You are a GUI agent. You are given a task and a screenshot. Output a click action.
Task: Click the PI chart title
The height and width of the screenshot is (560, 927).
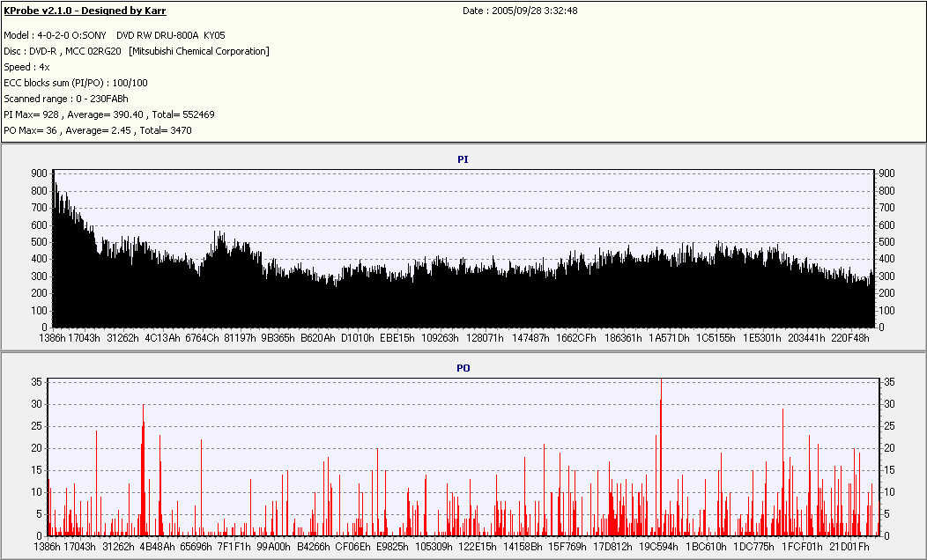click(x=463, y=159)
